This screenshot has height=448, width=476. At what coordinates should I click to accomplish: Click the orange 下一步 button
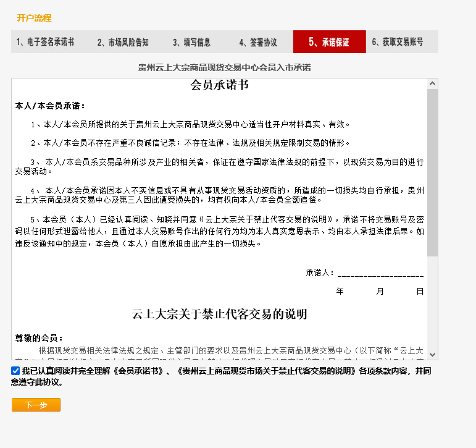pyautogui.click(x=36, y=405)
